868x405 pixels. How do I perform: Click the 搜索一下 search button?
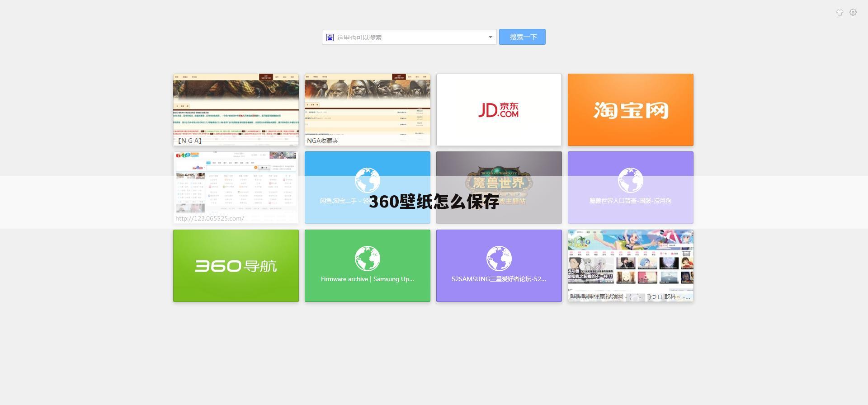click(522, 37)
